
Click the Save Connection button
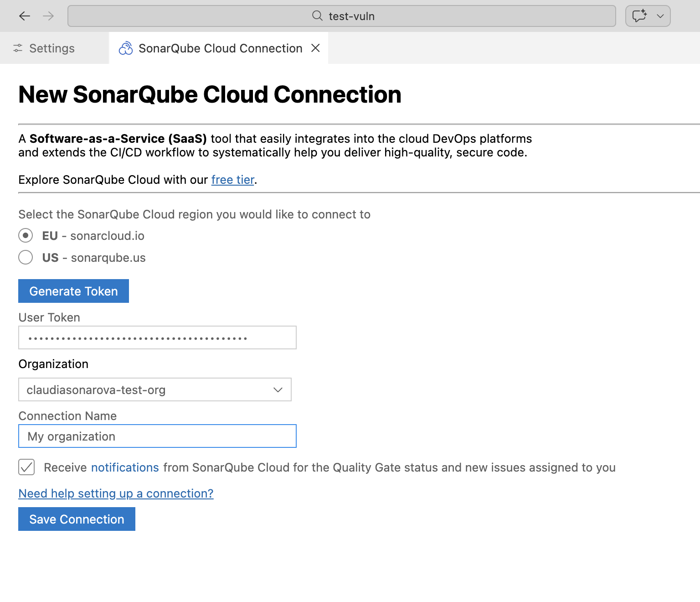point(77,519)
